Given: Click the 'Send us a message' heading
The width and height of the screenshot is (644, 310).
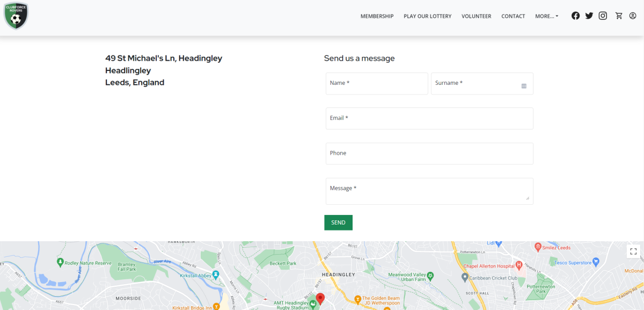Looking at the screenshot, I should (360, 58).
